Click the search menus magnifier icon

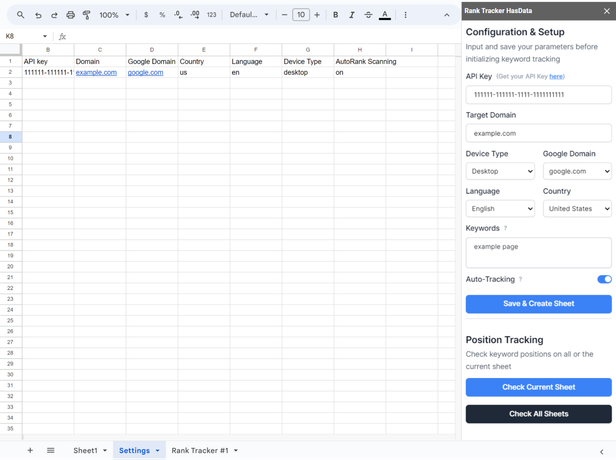[20, 15]
